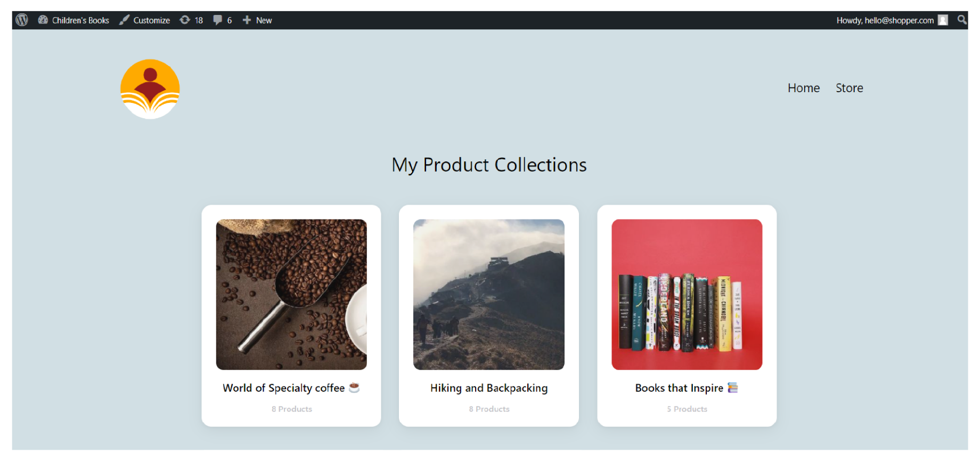Click the search magnifier icon
Image resolution: width=980 pixels, height=462 pixels.
(962, 20)
